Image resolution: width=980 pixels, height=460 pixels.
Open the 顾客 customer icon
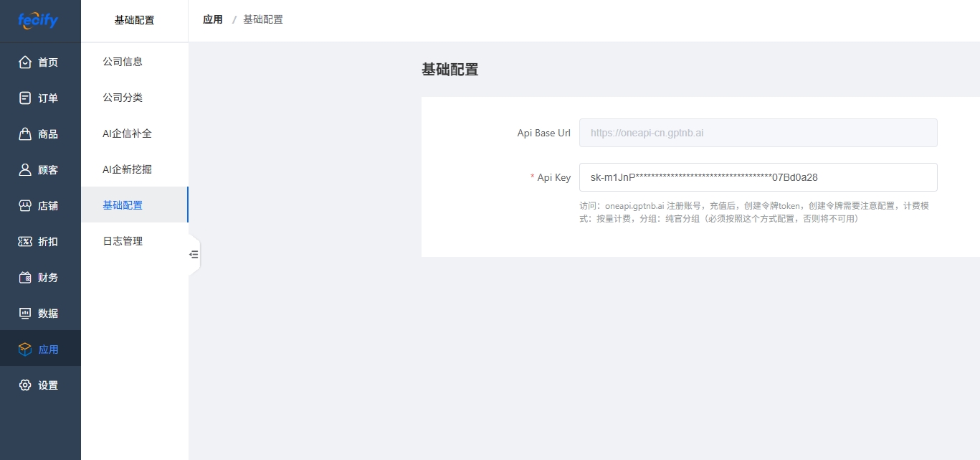coord(25,170)
